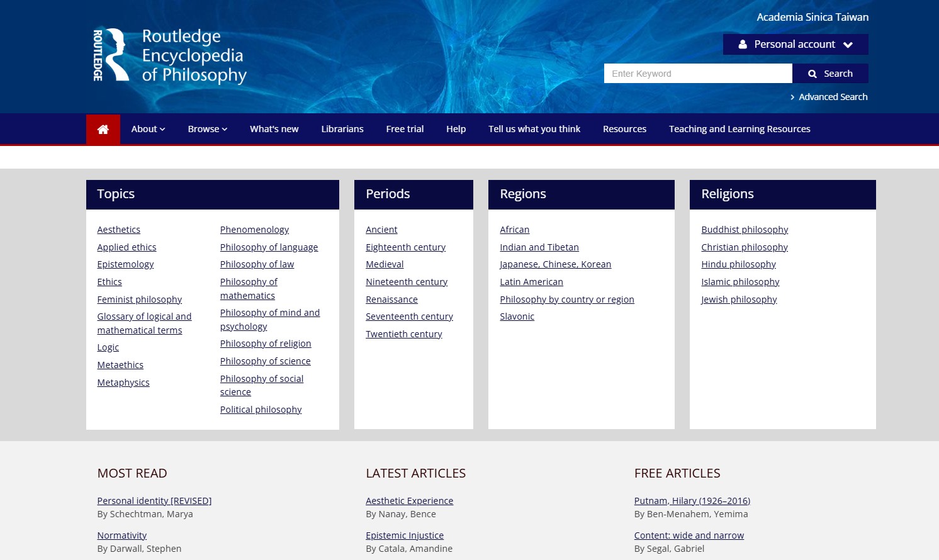
Task: Open Putnam, Hilary (1926–2016) article
Action: [692, 501]
